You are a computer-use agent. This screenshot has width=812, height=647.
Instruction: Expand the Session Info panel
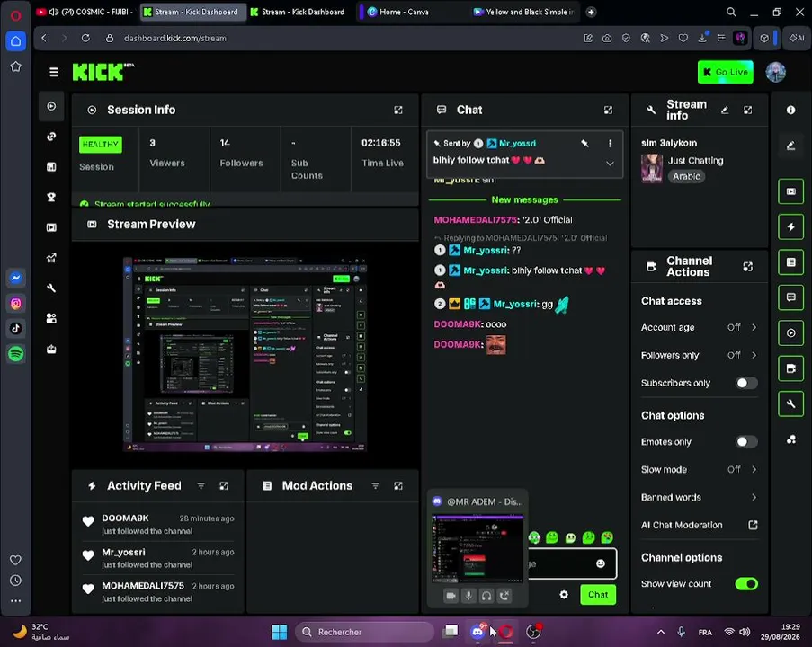tap(398, 110)
